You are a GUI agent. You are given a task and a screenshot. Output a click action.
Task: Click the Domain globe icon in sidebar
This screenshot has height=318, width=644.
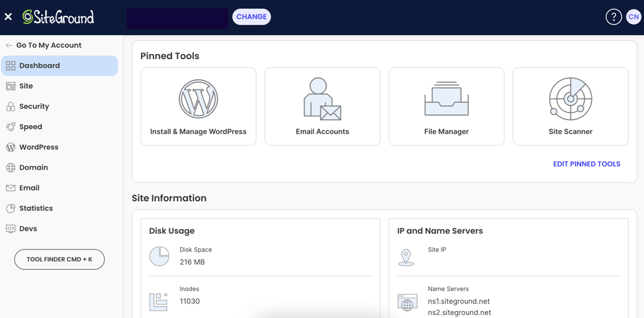point(11,168)
